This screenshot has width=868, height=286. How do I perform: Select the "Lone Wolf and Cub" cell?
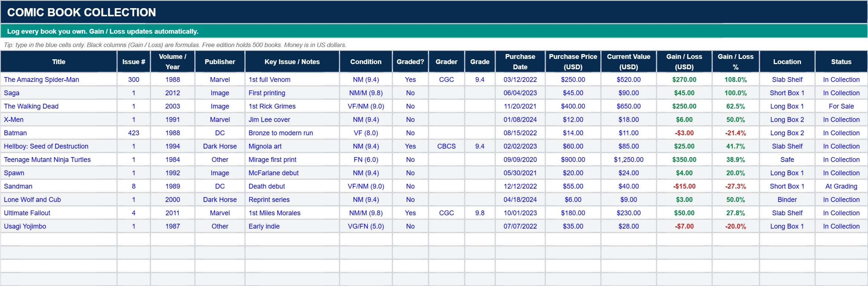click(x=59, y=200)
